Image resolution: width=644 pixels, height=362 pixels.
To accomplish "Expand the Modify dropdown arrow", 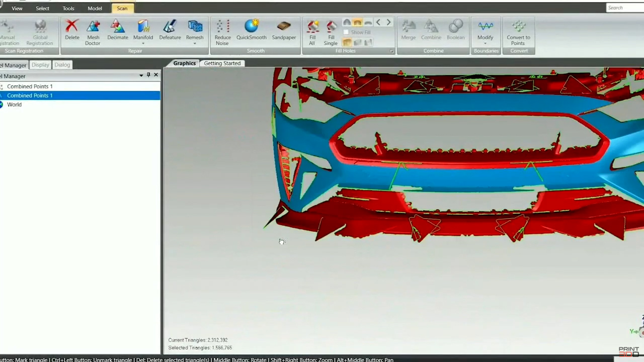I will (x=486, y=44).
